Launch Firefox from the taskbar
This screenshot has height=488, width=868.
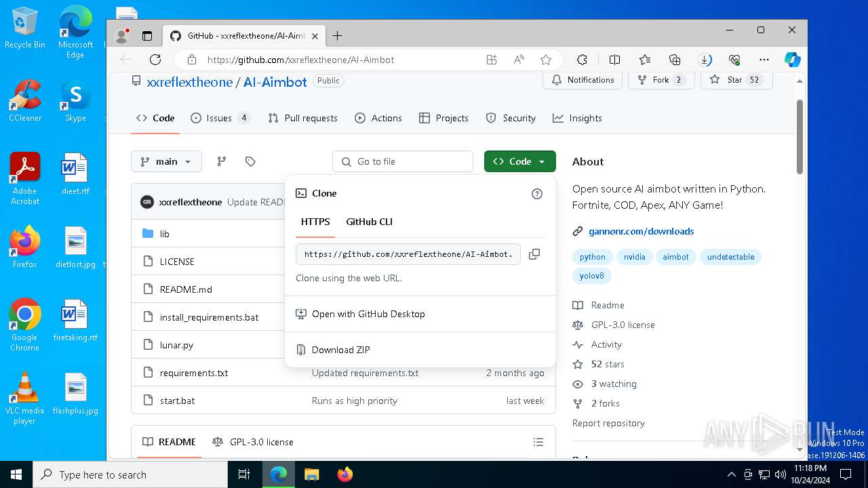345,474
